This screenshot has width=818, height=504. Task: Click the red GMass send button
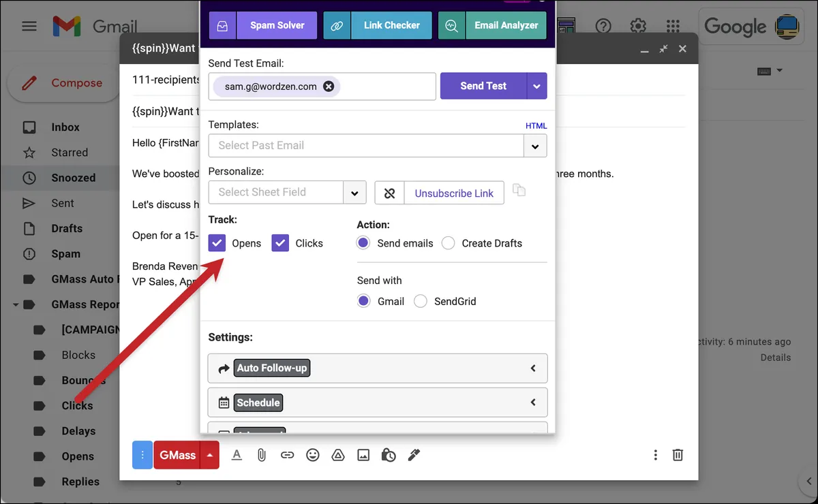177,455
